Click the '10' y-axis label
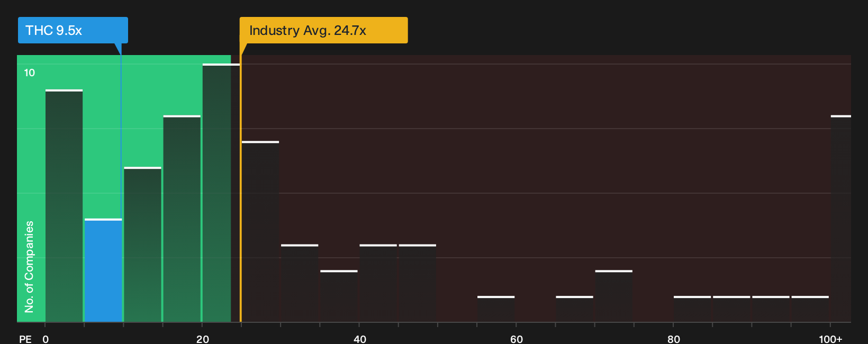This screenshot has width=868, height=344. [30, 73]
